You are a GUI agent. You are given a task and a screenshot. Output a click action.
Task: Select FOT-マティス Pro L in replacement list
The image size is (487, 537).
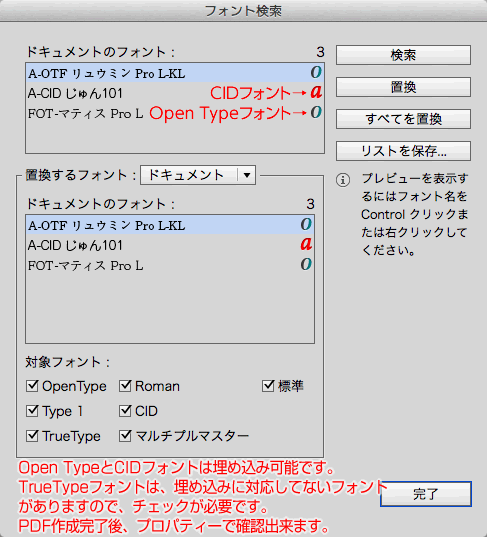click(170, 265)
